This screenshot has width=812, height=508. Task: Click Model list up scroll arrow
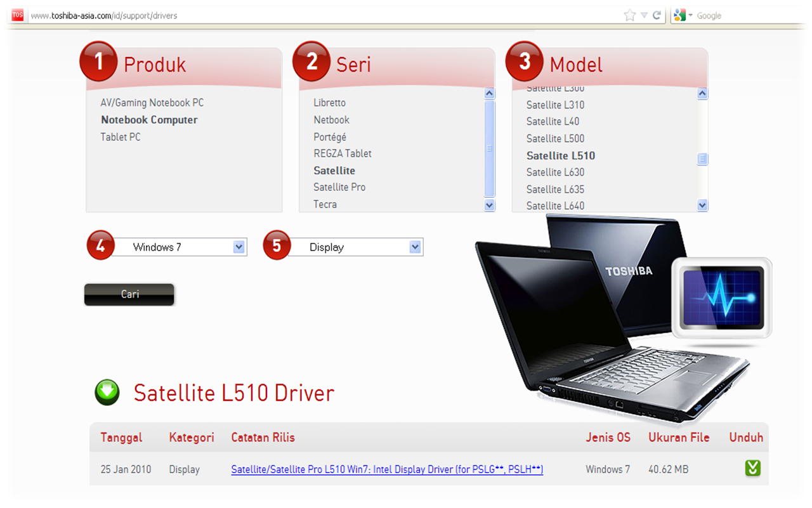[x=702, y=93]
